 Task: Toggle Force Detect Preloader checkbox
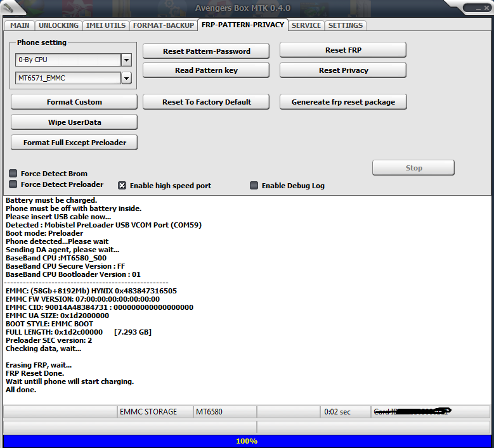[x=13, y=184]
